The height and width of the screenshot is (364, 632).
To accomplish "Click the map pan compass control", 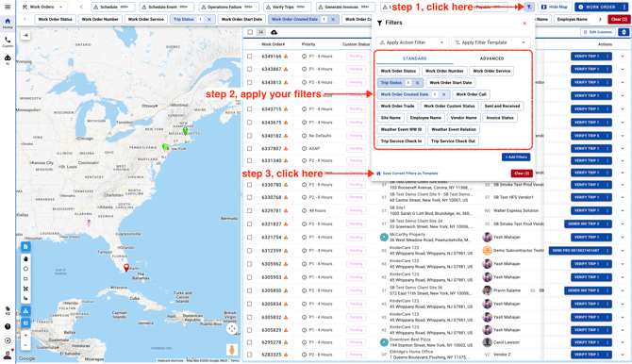I will coord(232,329).
